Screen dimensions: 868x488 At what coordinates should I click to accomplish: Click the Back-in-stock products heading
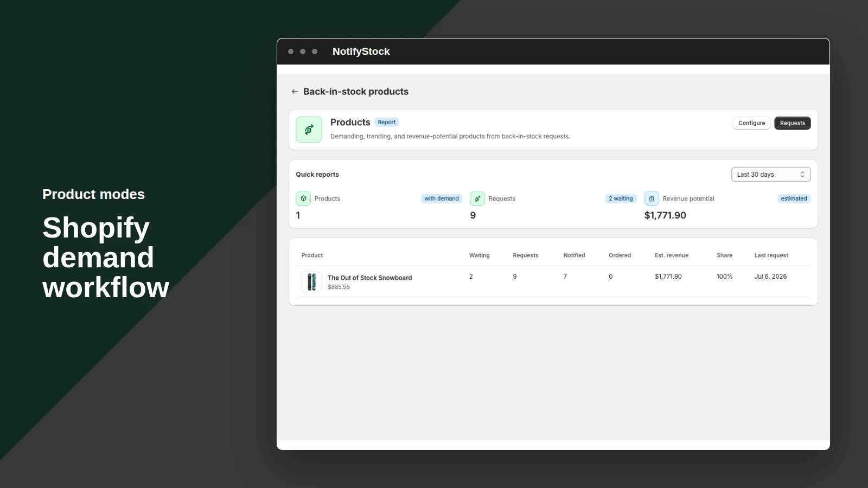coord(356,92)
